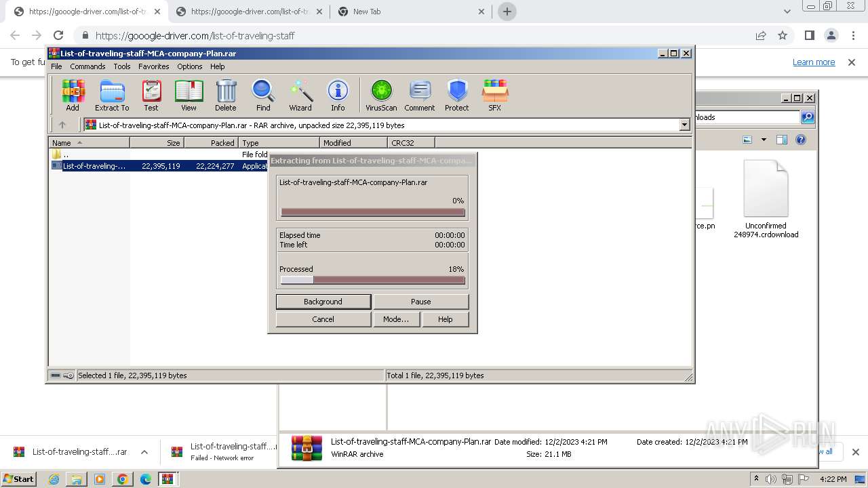Switch to second gooogle-driver tab
Screen dimensions: 868x488
click(x=250, y=12)
